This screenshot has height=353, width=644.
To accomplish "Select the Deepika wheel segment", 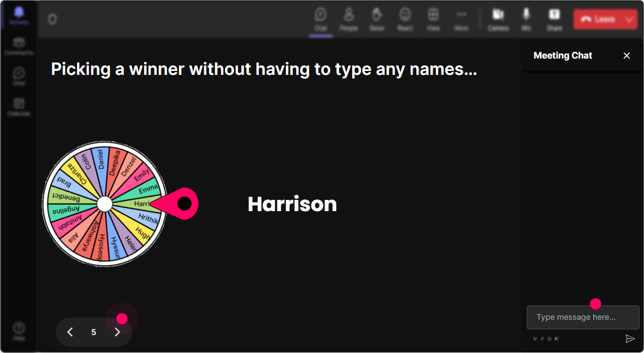I will [x=115, y=164].
